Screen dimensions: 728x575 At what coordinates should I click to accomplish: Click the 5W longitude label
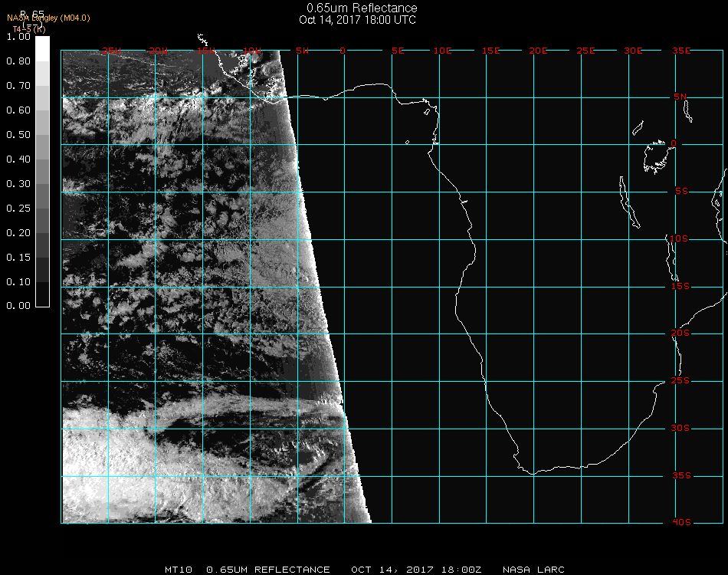302,51
